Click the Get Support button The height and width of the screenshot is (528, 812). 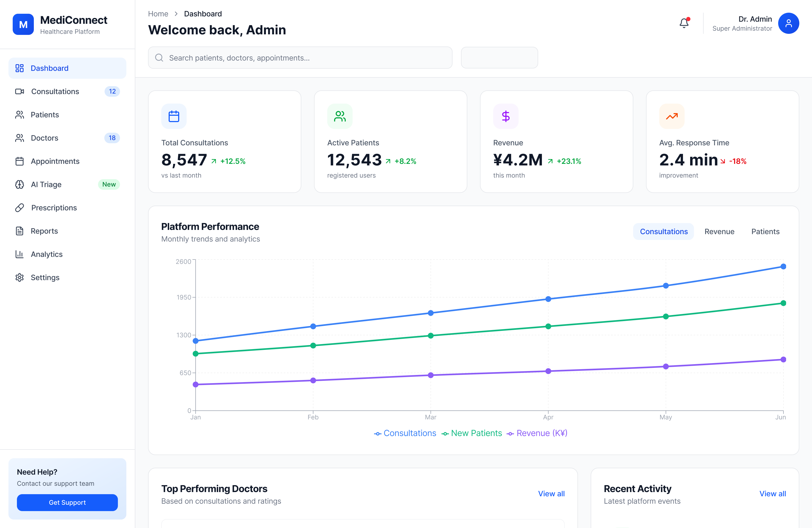click(67, 502)
